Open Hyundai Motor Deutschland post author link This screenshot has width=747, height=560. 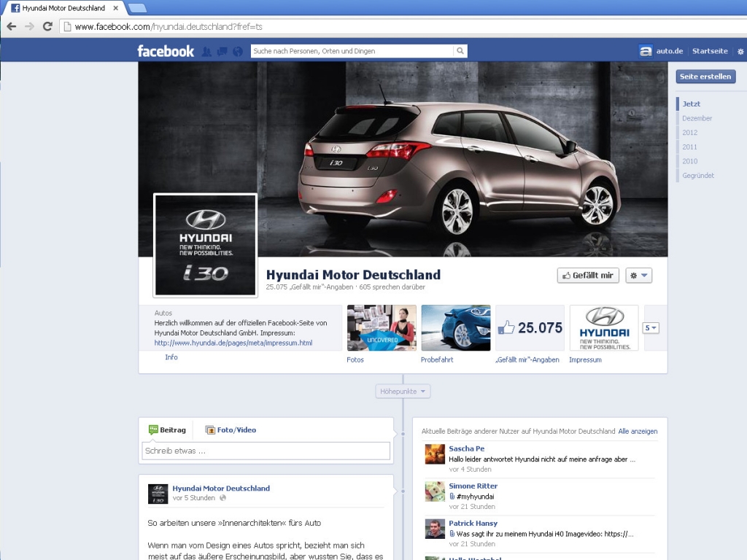coord(221,488)
